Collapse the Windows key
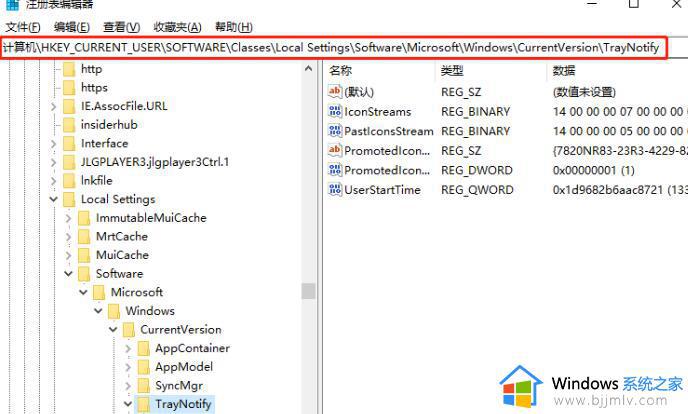688x414 pixels. pyautogui.click(x=98, y=311)
